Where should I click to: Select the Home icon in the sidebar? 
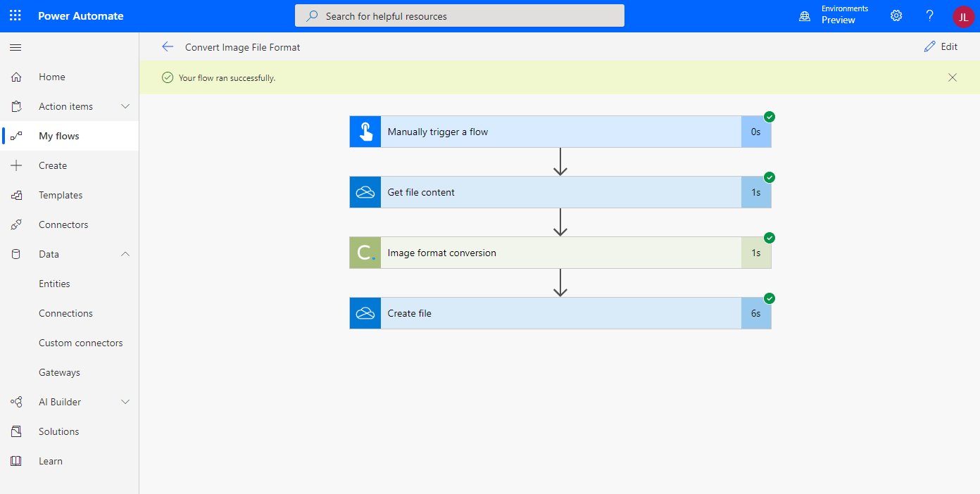(16, 77)
